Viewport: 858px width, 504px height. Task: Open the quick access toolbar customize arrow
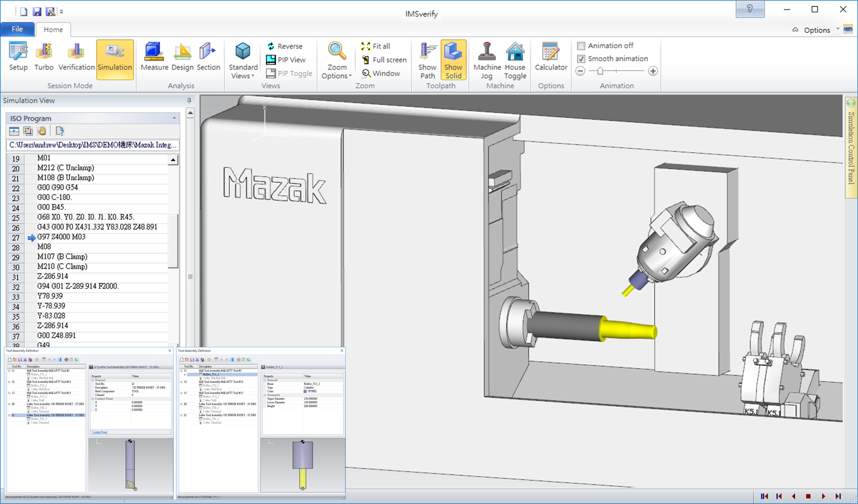(61, 12)
